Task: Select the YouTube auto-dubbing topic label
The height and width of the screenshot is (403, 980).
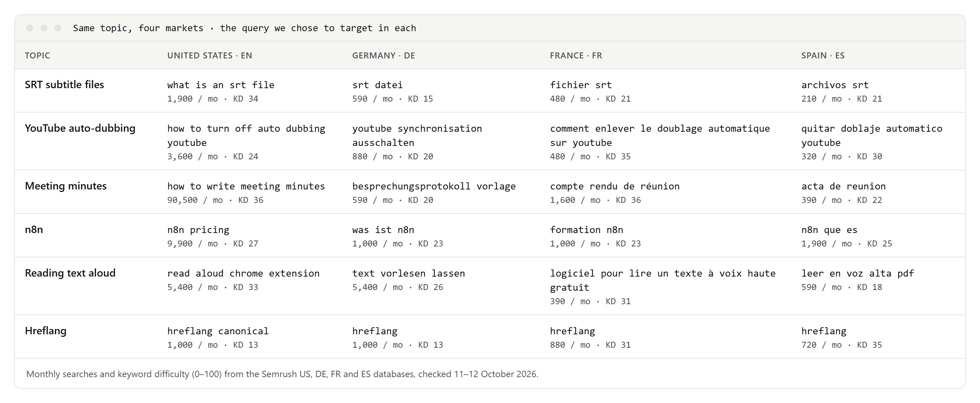Action: pos(80,128)
